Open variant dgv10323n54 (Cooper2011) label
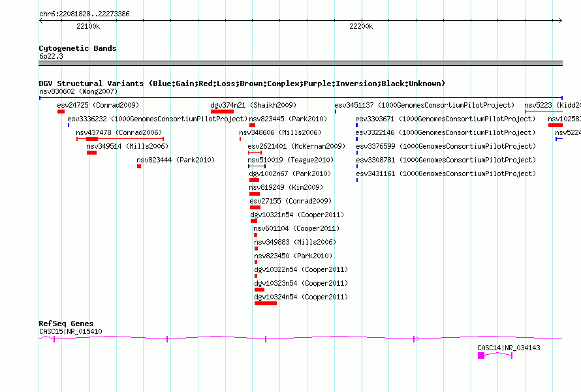Viewport: 581px width, 392px height. [301, 283]
